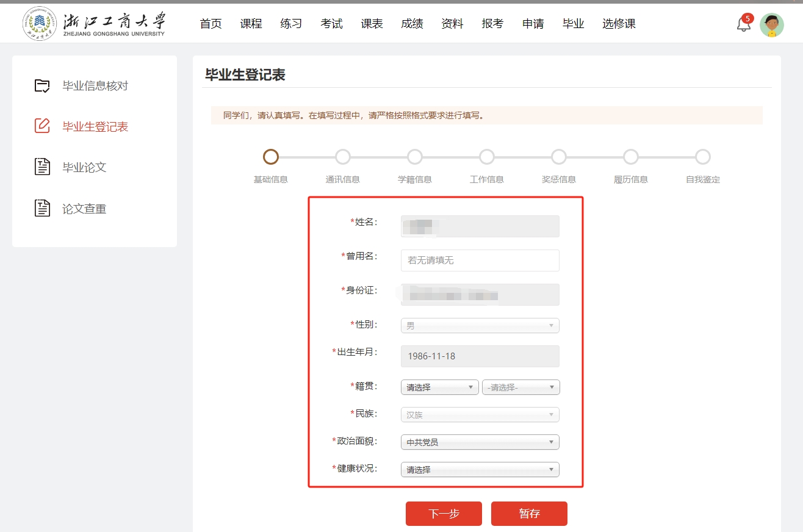Switch to the 成绩 menu
Image resolution: width=803 pixels, height=532 pixels.
(412, 24)
